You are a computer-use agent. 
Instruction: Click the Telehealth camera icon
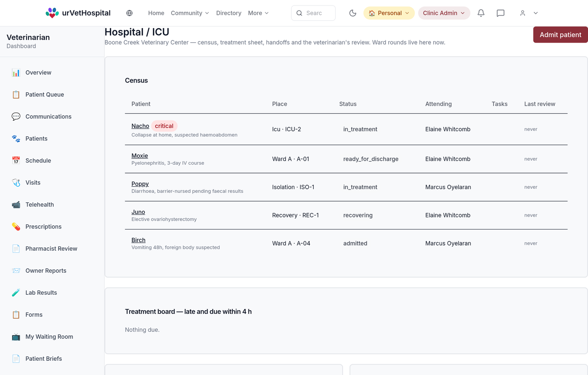tap(16, 205)
